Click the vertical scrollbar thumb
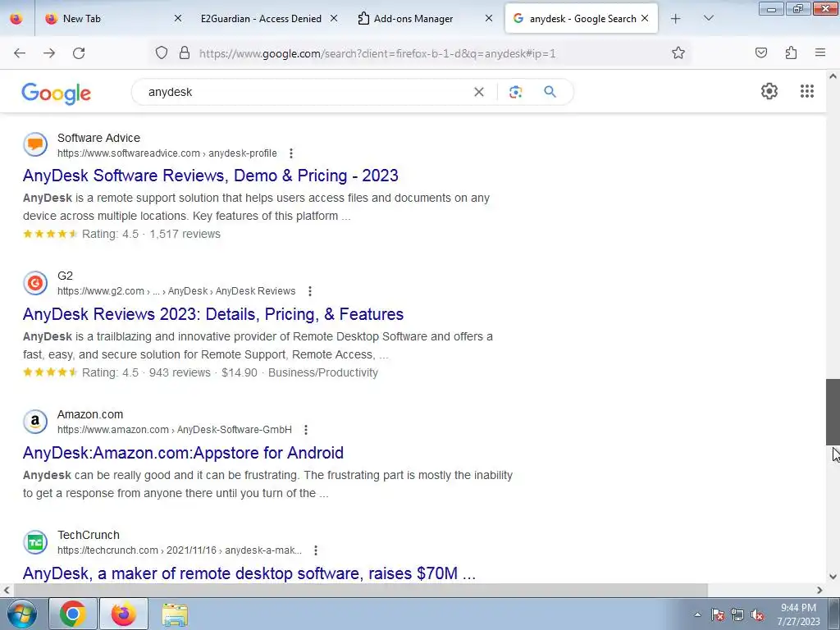The height and width of the screenshot is (630, 840). point(833,412)
